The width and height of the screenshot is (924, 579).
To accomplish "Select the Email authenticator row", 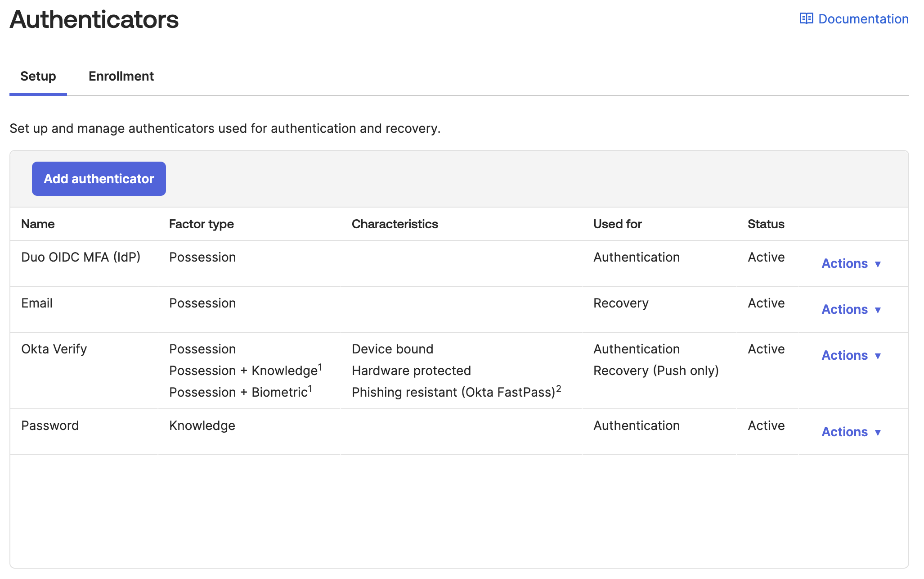I will [x=36, y=303].
